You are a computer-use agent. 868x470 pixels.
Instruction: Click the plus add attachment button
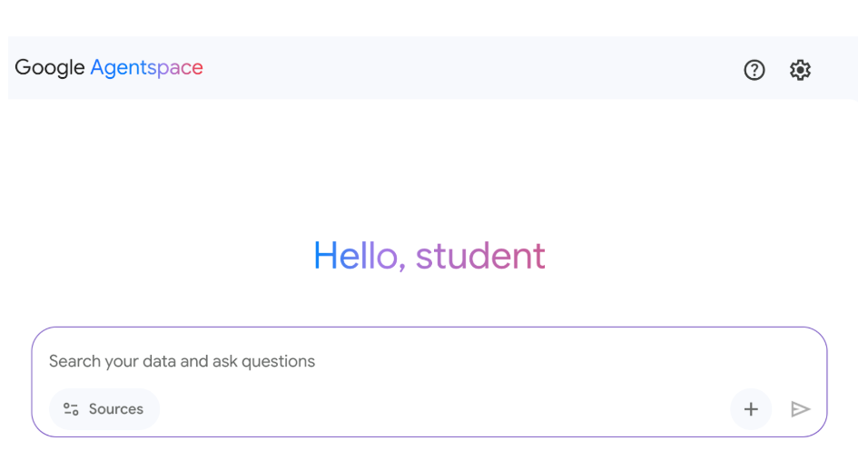click(x=751, y=409)
